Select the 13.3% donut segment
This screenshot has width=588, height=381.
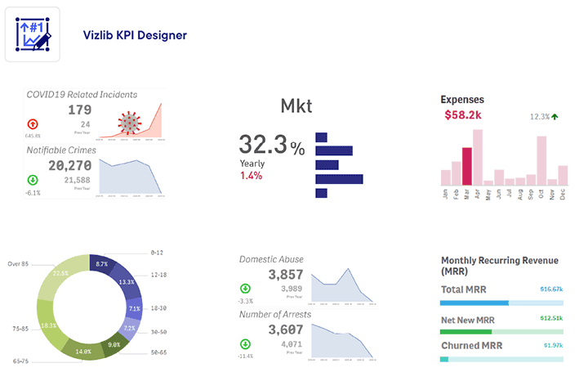click(127, 281)
